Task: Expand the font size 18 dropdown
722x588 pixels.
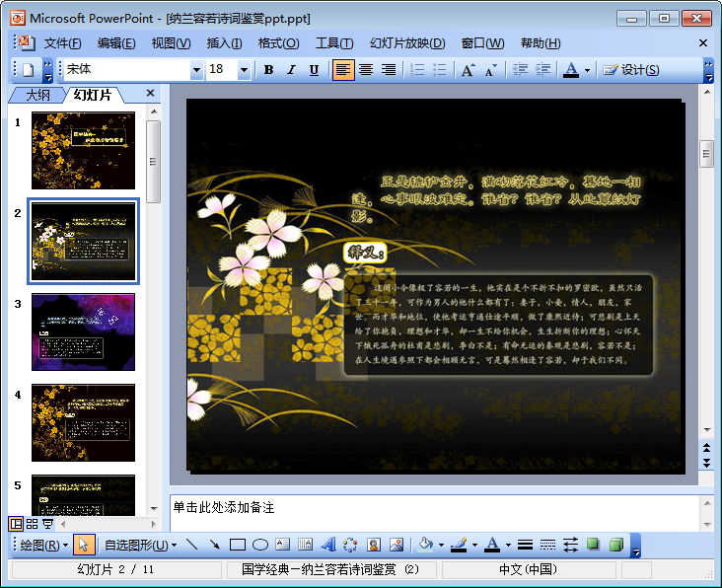Action: click(x=244, y=70)
